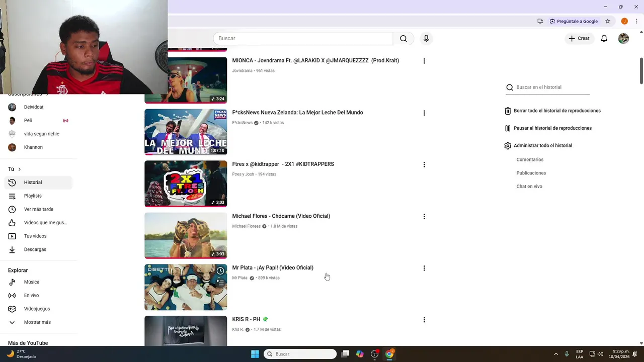644x362 pixels.
Task: Click Administrar todo el historial
Action: (538, 146)
